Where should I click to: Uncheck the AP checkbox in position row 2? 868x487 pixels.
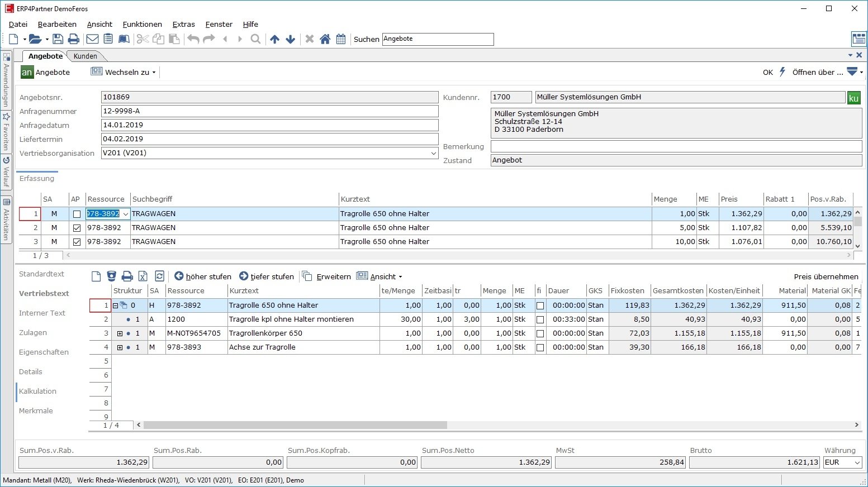[x=77, y=228]
